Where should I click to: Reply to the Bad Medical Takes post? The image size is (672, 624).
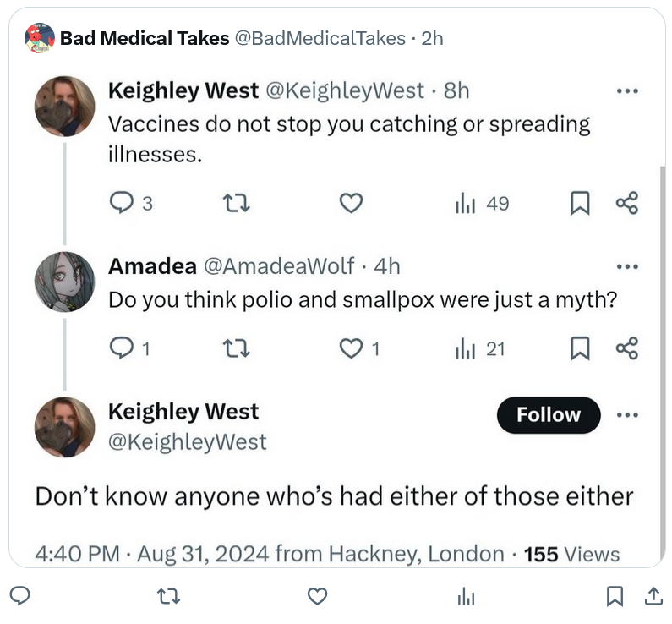pyautogui.click(x=21, y=597)
